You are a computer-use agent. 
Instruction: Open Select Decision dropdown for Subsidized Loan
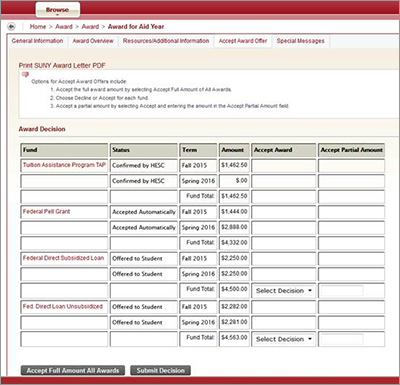coord(284,291)
